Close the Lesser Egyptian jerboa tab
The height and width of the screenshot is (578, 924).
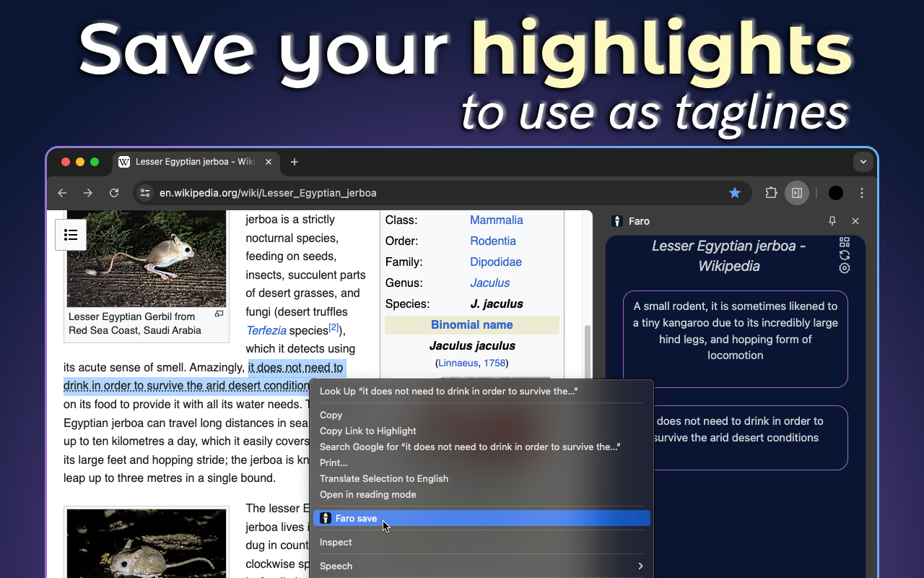pos(269,162)
